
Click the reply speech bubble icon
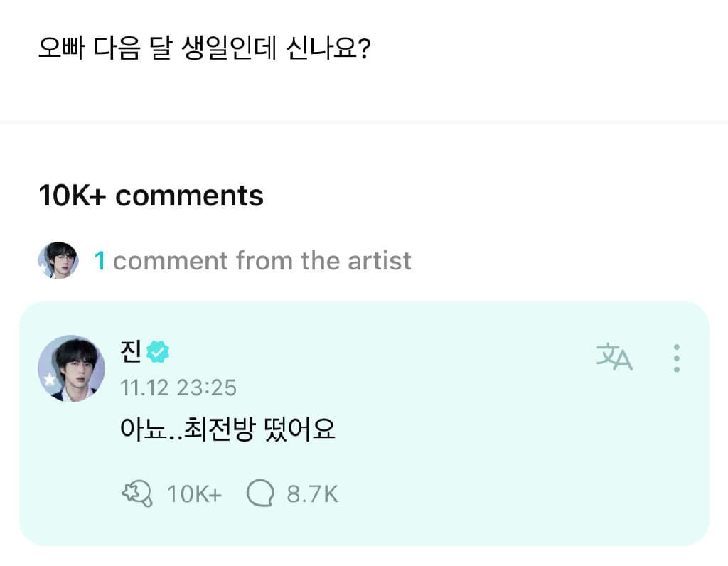(x=260, y=493)
